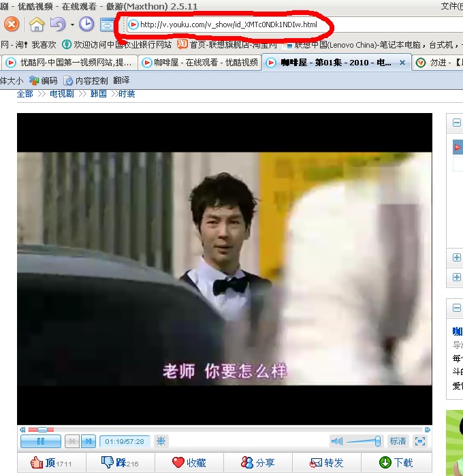The image size is (463, 476).
Task: Open 欢迎访问中国农业银行网站 bookmark
Action: pos(117,45)
